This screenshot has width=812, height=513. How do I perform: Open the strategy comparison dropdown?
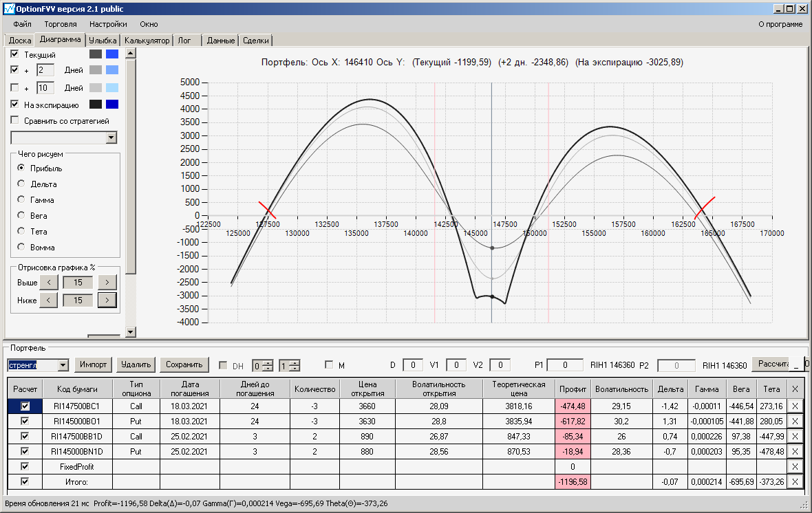click(111, 138)
